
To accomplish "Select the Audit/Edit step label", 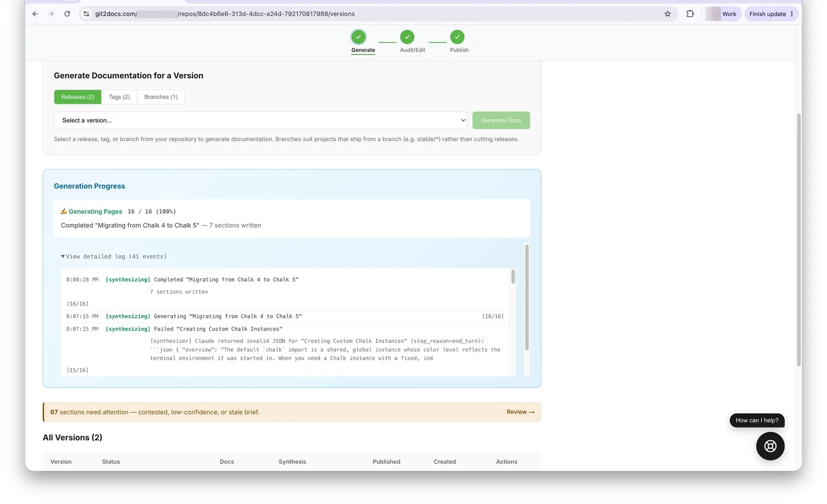I will click(x=412, y=50).
